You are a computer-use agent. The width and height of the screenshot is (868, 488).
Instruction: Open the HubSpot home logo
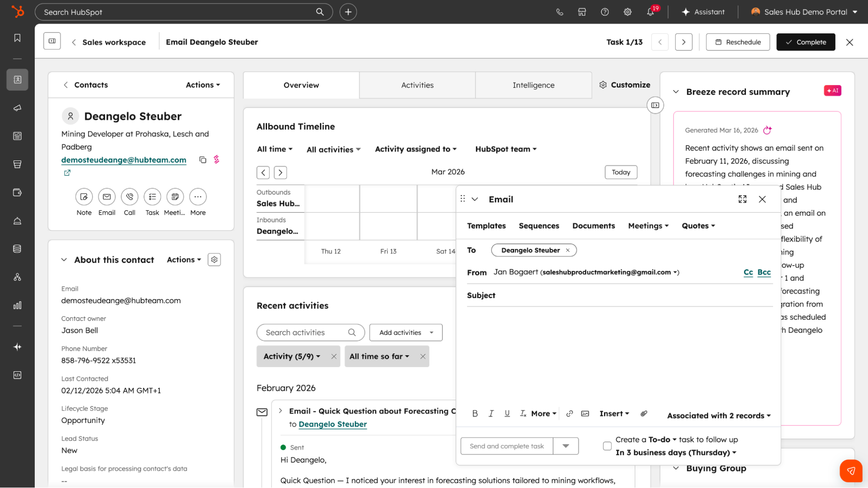[x=17, y=12]
